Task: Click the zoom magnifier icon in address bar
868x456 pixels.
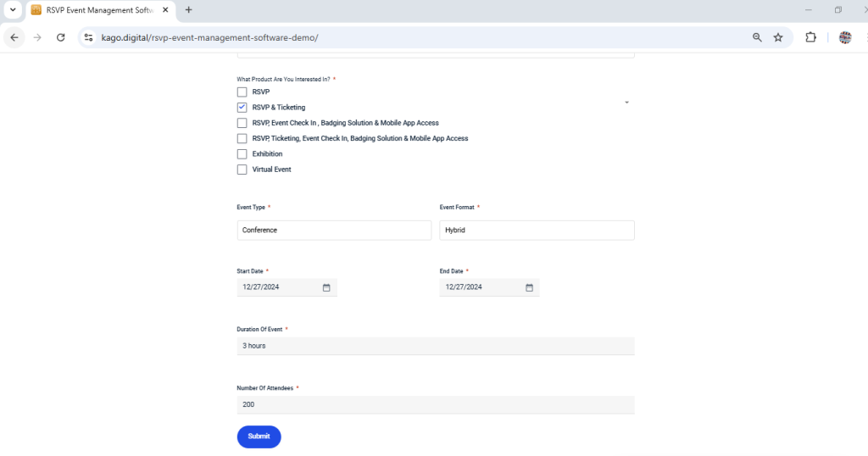Action: [x=757, y=37]
